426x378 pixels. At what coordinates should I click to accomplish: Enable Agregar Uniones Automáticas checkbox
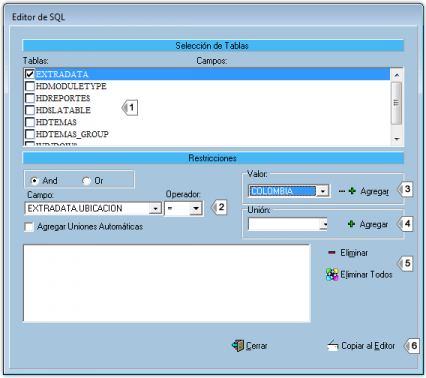29,227
